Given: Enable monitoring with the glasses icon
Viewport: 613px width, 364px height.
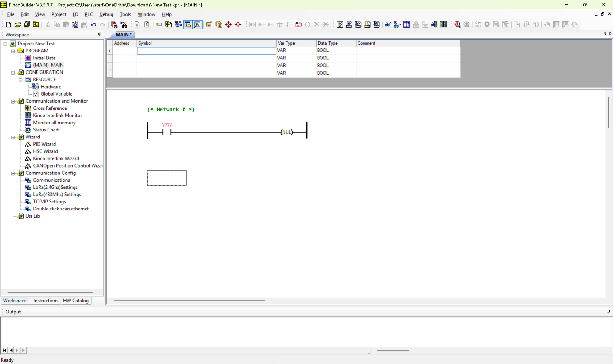Looking at the screenshot, I should tap(388, 25).
